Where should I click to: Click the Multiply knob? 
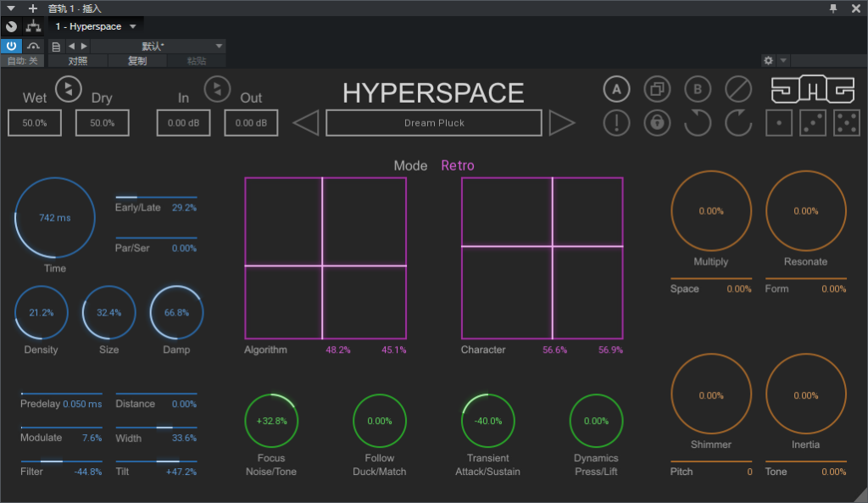click(711, 211)
